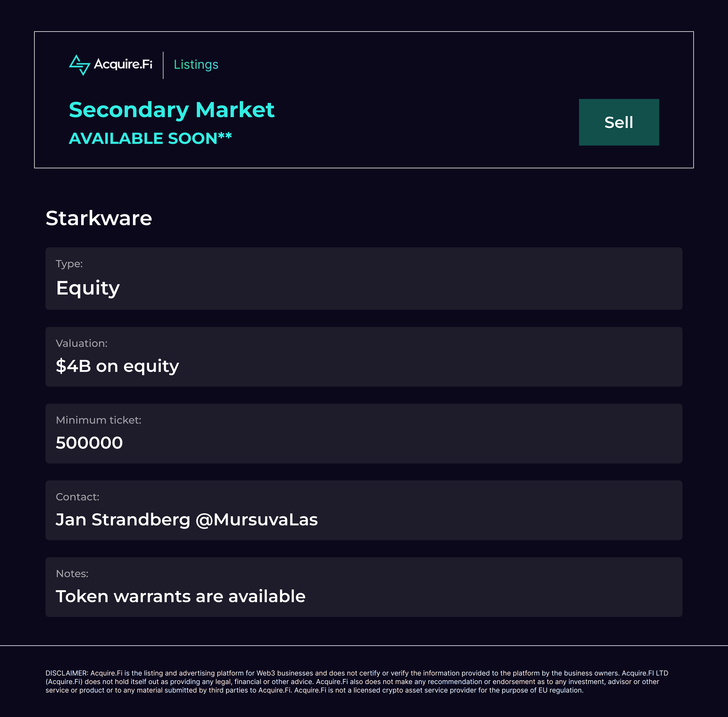The width and height of the screenshot is (728, 717).
Task: Click the Contact label
Action: pyautogui.click(x=78, y=497)
